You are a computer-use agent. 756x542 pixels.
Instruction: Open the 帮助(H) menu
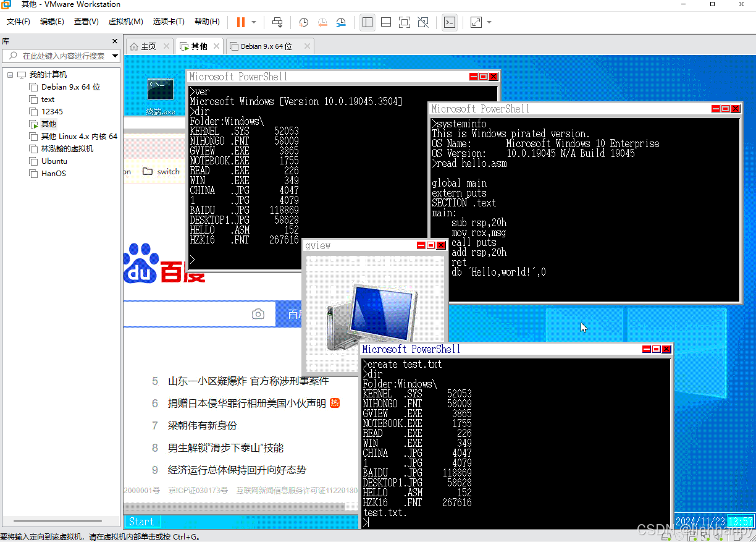[207, 22]
